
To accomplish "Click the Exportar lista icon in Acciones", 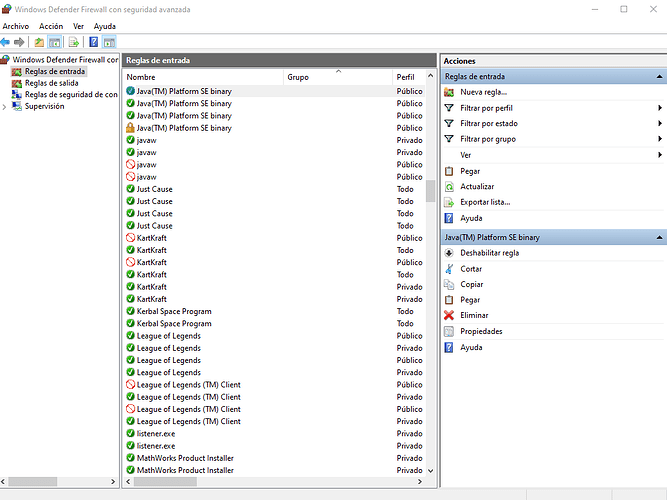I will 449,203.
